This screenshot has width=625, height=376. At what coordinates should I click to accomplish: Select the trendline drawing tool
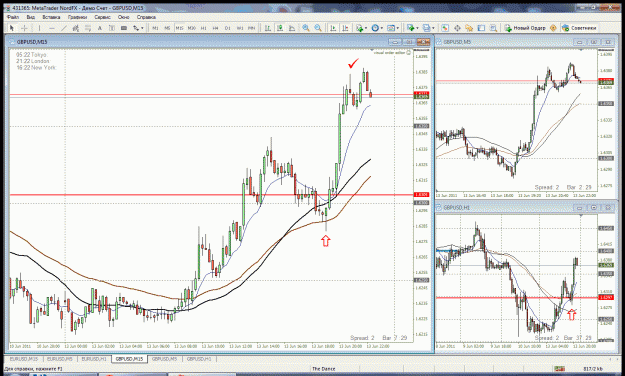point(64,28)
